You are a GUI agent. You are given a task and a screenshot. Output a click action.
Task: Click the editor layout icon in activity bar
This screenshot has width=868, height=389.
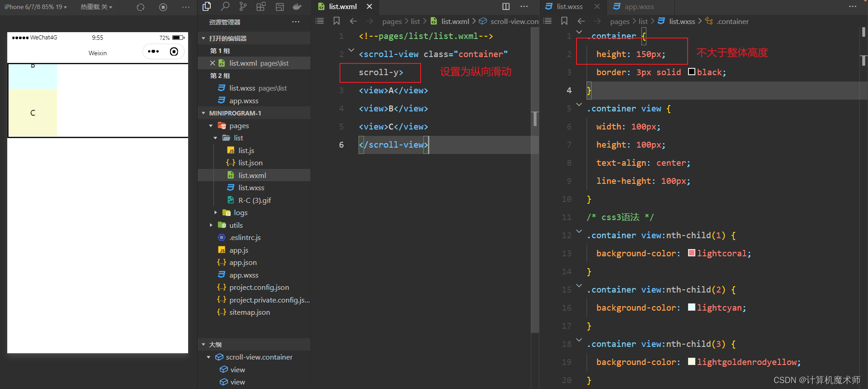point(280,7)
